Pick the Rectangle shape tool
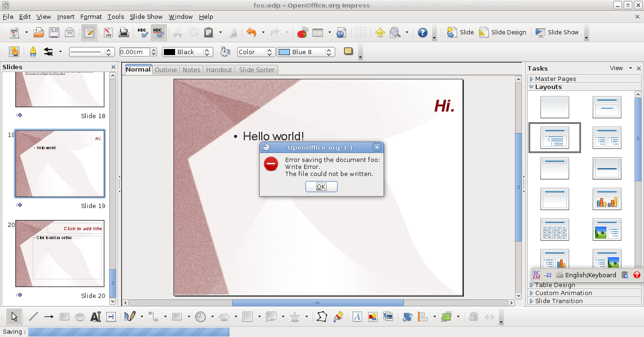The height and width of the screenshot is (337, 644). tap(64, 317)
